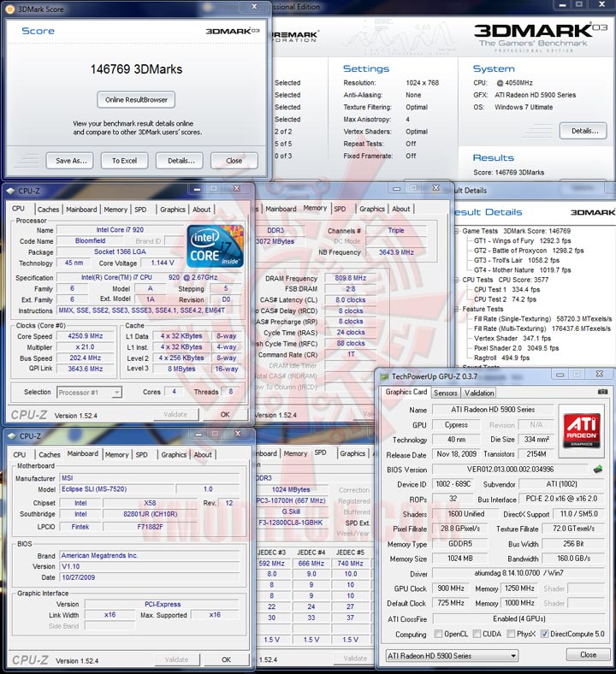Select CPU Test 1 result row

pyautogui.click(x=506, y=290)
